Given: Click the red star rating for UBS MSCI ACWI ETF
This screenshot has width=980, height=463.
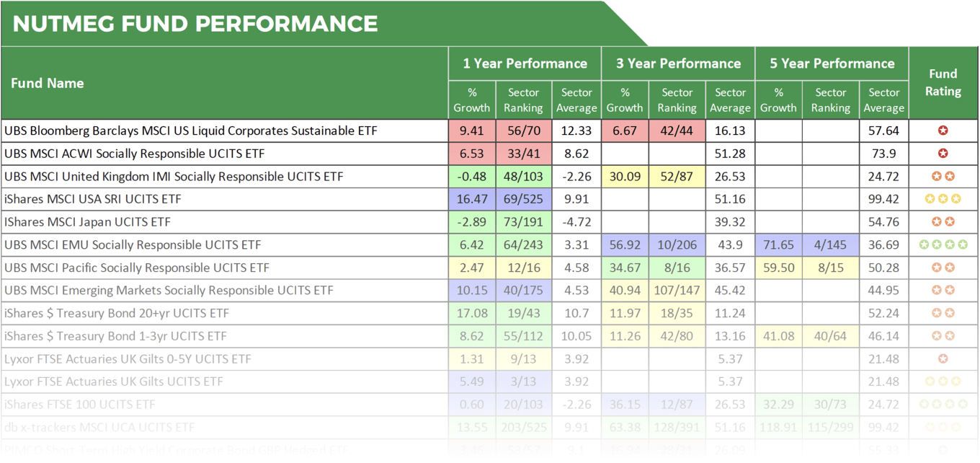Looking at the screenshot, I should click(943, 154).
